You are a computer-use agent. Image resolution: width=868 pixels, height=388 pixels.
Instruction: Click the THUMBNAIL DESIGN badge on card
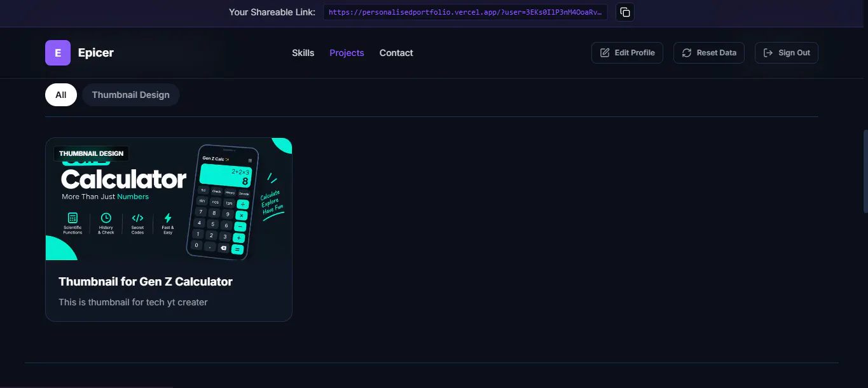92,153
